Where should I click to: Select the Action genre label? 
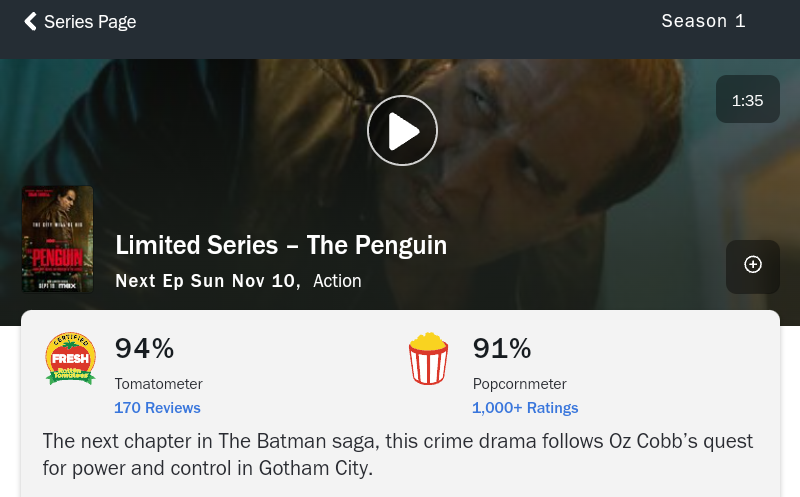click(x=337, y=281)
